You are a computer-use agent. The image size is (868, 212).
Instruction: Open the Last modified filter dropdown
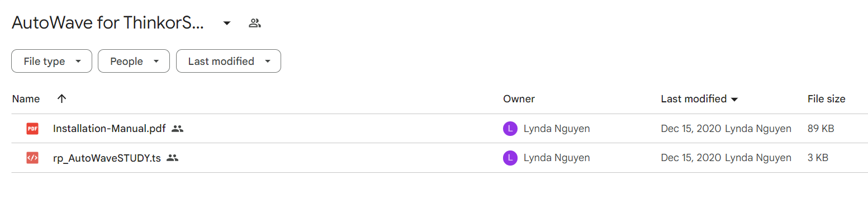point(229,62)
